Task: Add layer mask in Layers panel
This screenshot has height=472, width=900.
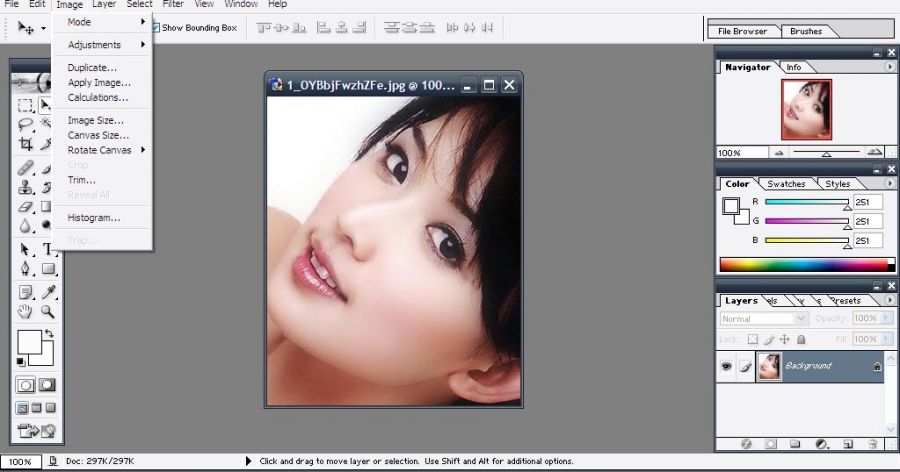Action: (x=770, y=444)
